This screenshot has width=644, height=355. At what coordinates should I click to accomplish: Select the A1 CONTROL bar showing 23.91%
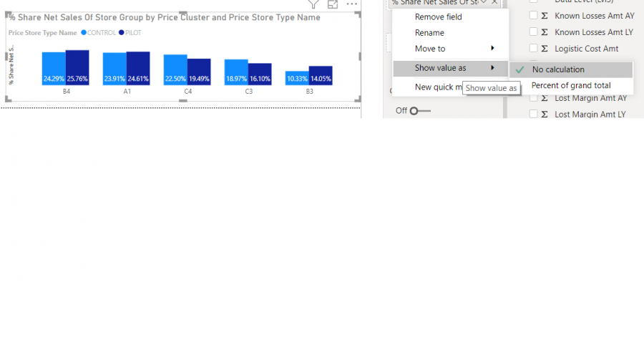point(114,69)
